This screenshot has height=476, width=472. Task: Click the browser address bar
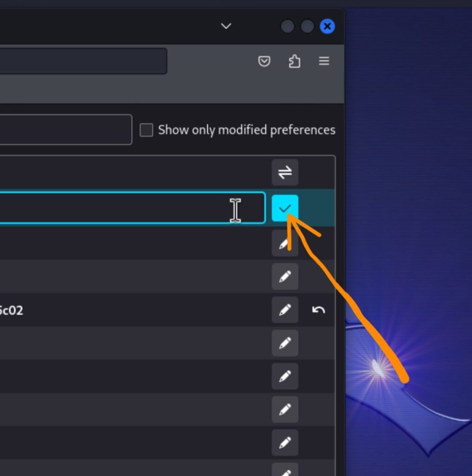[x=84, y=61]
